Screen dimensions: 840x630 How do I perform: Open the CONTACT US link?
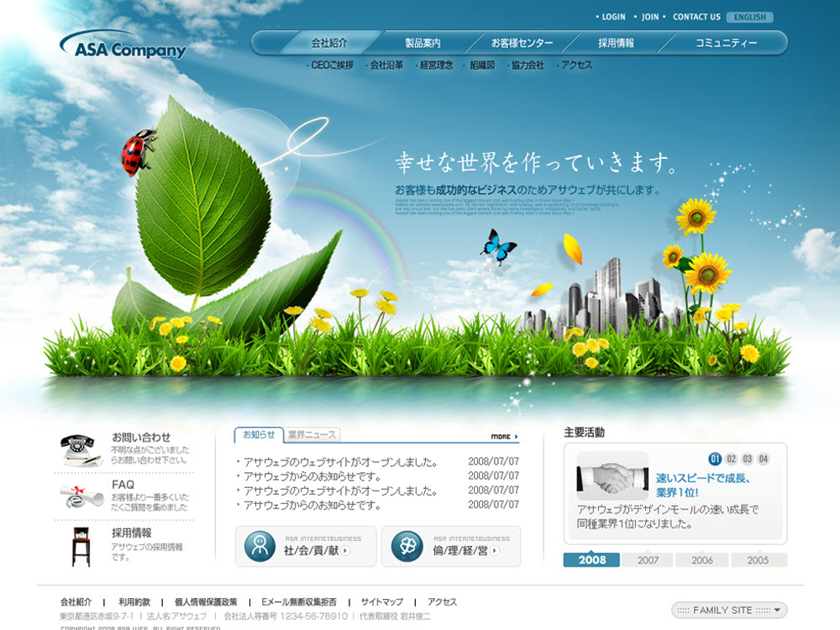[696, 17]
